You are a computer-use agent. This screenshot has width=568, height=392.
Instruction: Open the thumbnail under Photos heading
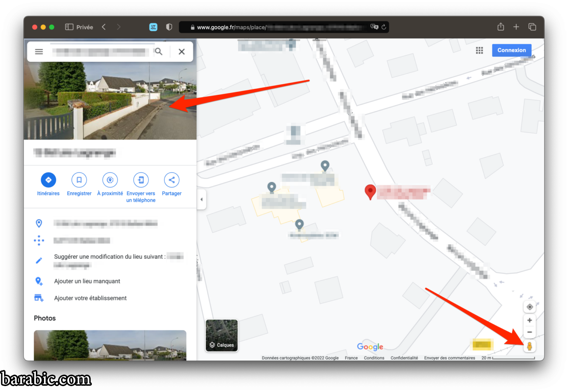[110, 345]
